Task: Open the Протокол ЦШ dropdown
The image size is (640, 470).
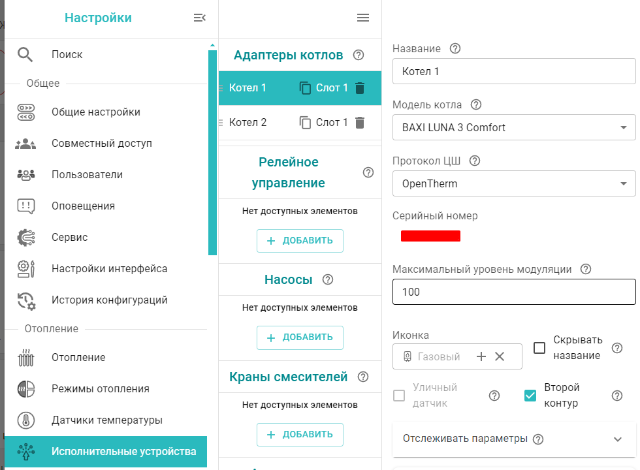Action: click(514, 183)
